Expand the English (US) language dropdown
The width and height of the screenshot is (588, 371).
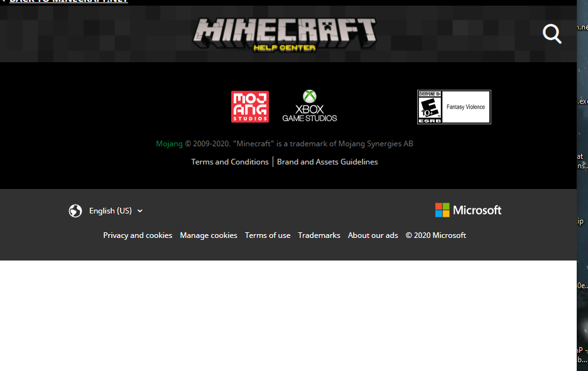[x=116, y=211]
